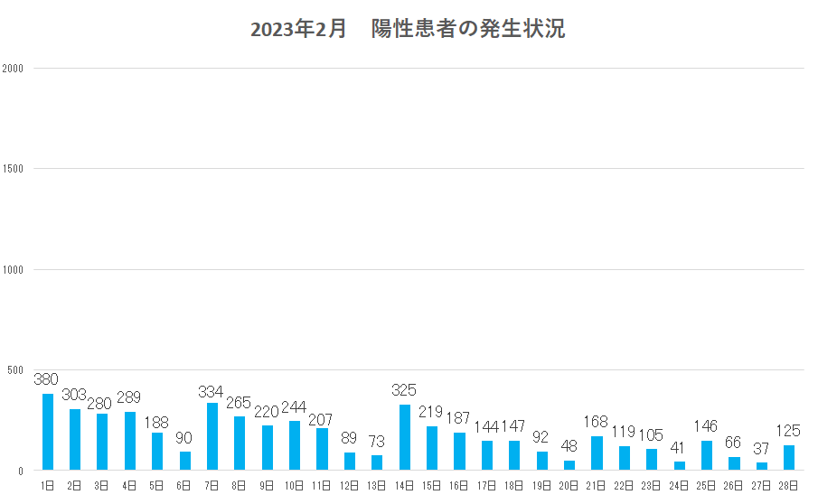
Task: Click the x-axis label 19日
Action: click(x=541, y=486)
